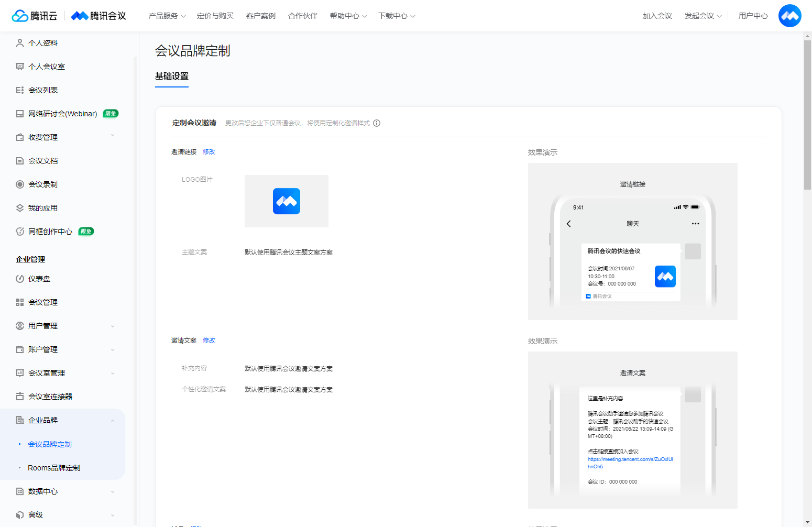Click 加入会议 in header
Image resolution: width=812 pixels, height=527 pixels.
click(657, 16)
